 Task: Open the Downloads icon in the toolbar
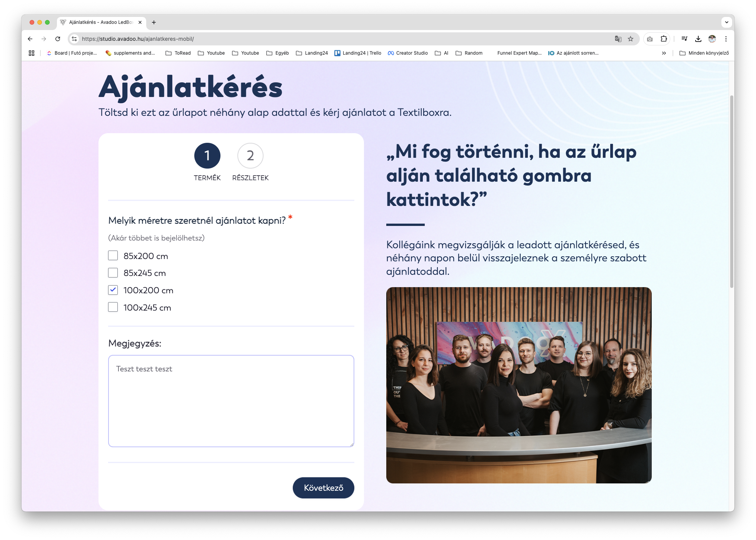[x=698, y=39]
